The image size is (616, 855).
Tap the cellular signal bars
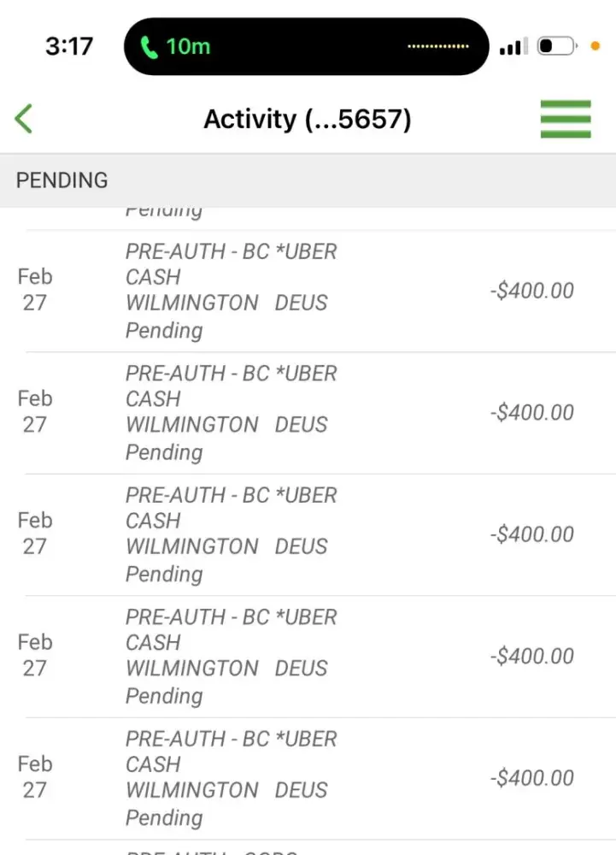(513, 46)
